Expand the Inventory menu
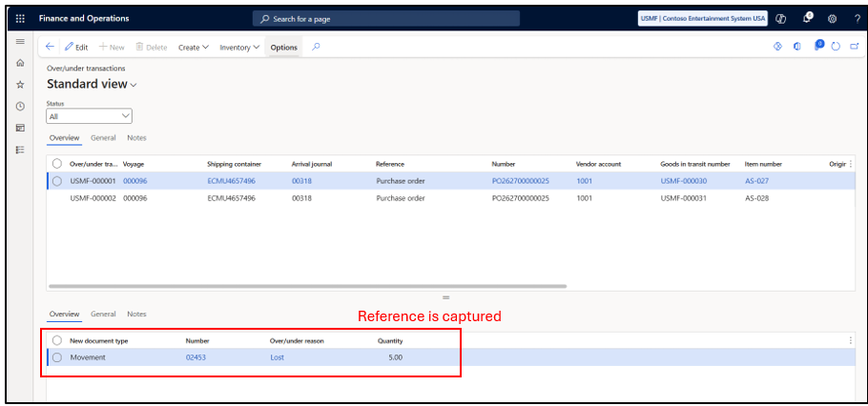This screenshot has height=406, width=868. point(239,48)
